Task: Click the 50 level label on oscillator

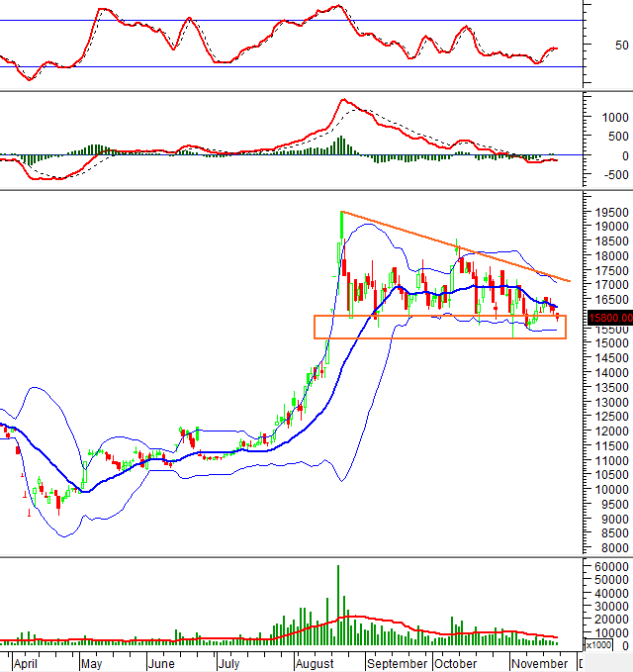Action: [621, 46]
